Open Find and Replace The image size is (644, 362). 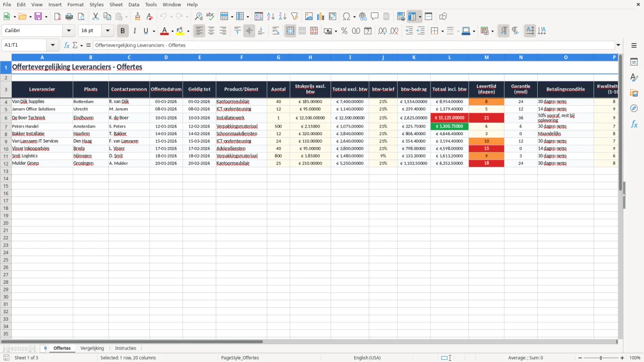199,17
